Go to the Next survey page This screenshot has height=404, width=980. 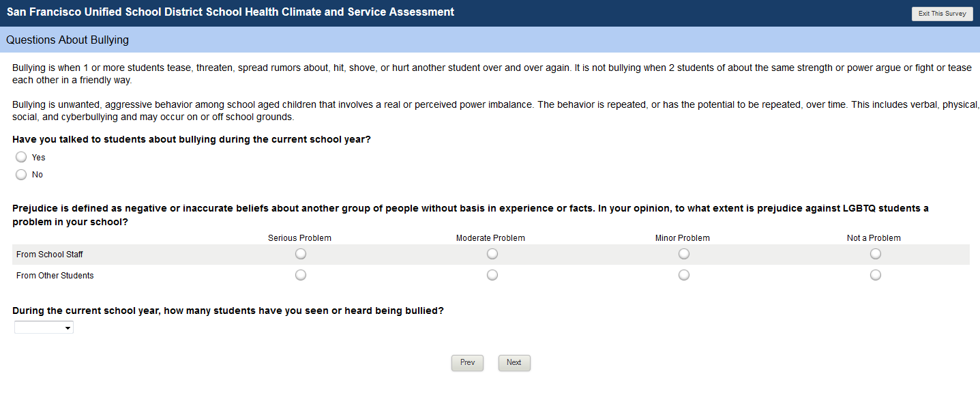514,363
